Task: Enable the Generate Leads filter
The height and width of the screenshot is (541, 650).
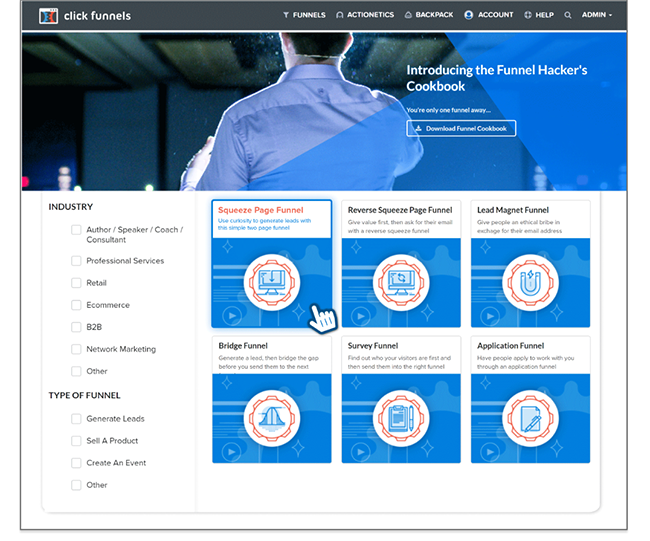Action: [76, 419]
